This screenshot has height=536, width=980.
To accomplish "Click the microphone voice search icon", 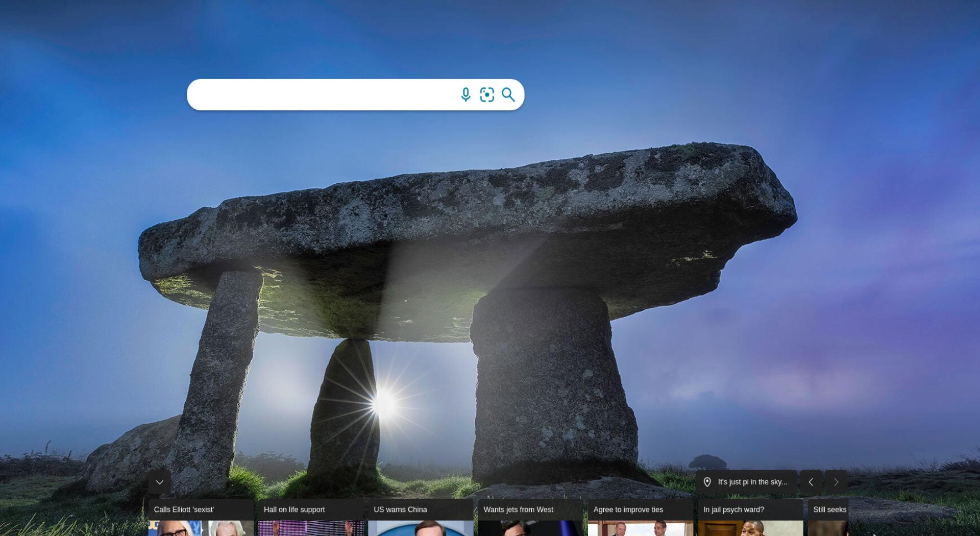I will coord(465,94).
